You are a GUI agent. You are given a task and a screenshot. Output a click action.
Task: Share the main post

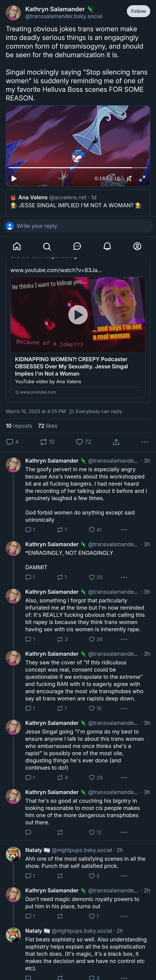tap(116, 442)
